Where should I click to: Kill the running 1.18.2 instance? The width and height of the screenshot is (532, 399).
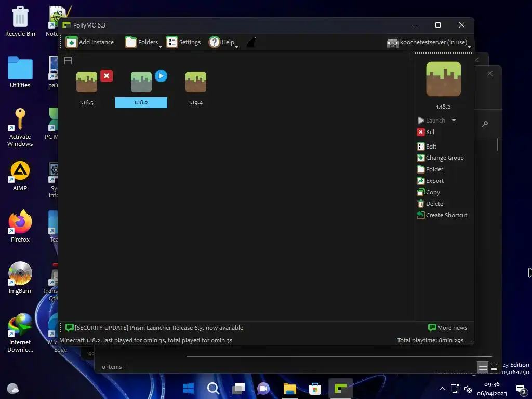426,132
